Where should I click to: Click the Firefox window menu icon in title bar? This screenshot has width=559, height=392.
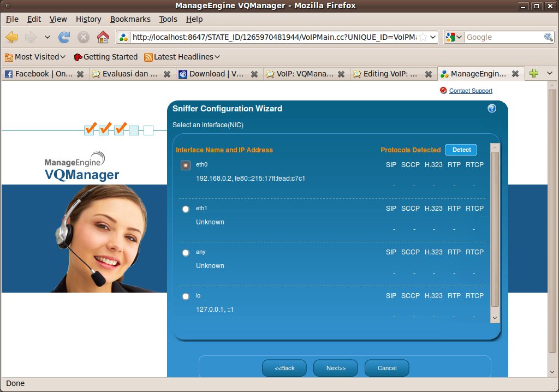pyautogui.click(x=9, y=5)
